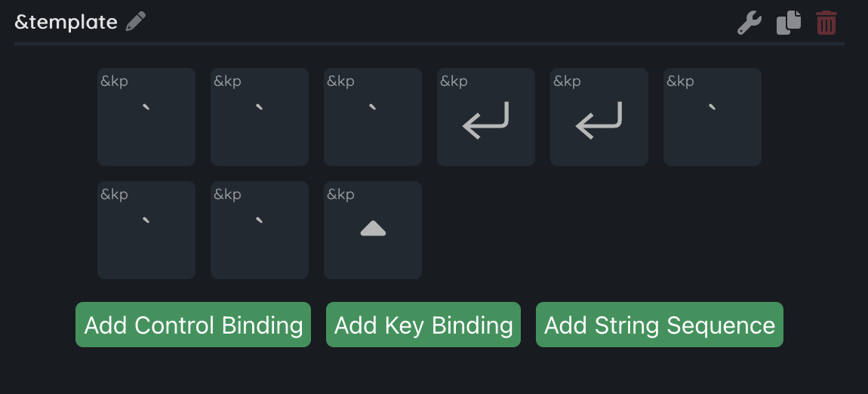Open macro settings using the wrench icon
The image size is (868, 394).
click(749, 23)
